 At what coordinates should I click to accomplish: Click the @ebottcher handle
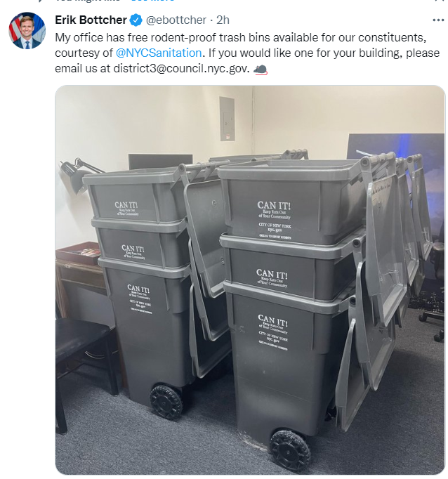176,20
